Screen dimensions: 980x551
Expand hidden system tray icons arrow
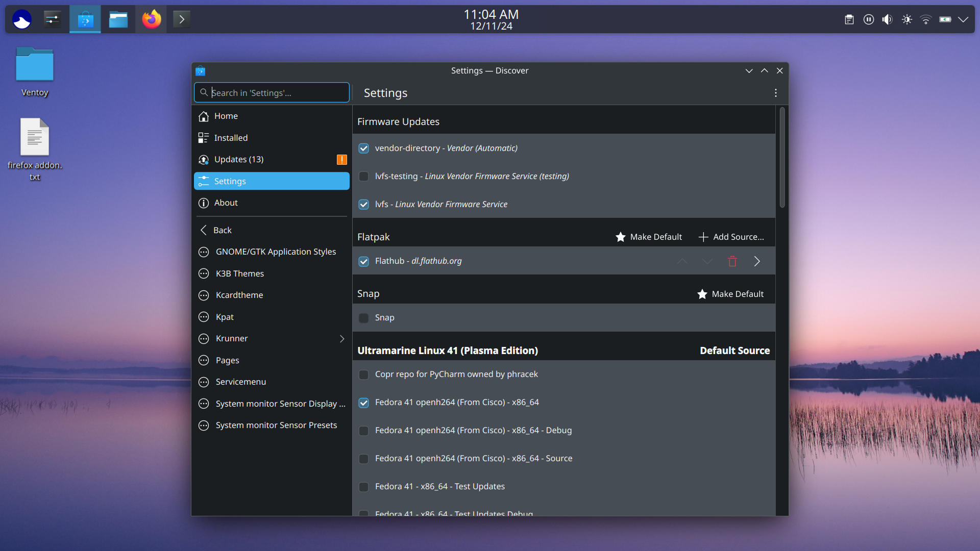[x=963, y=19]
